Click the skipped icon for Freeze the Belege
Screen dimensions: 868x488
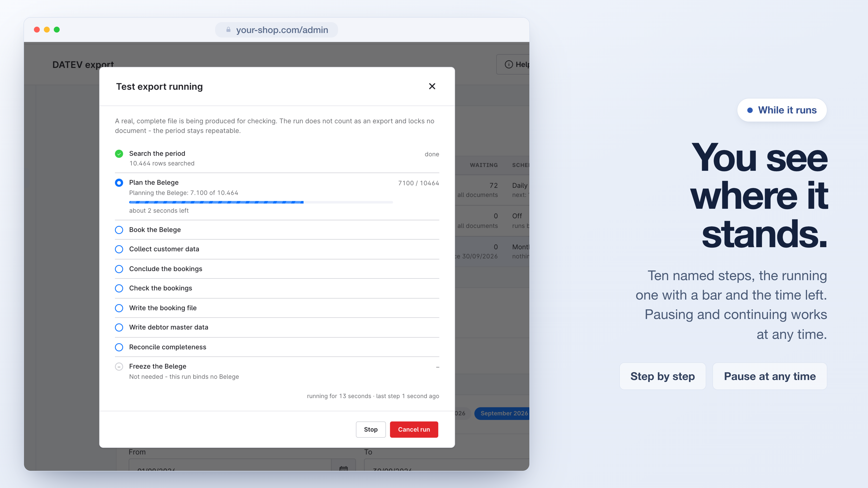(119, 366)
